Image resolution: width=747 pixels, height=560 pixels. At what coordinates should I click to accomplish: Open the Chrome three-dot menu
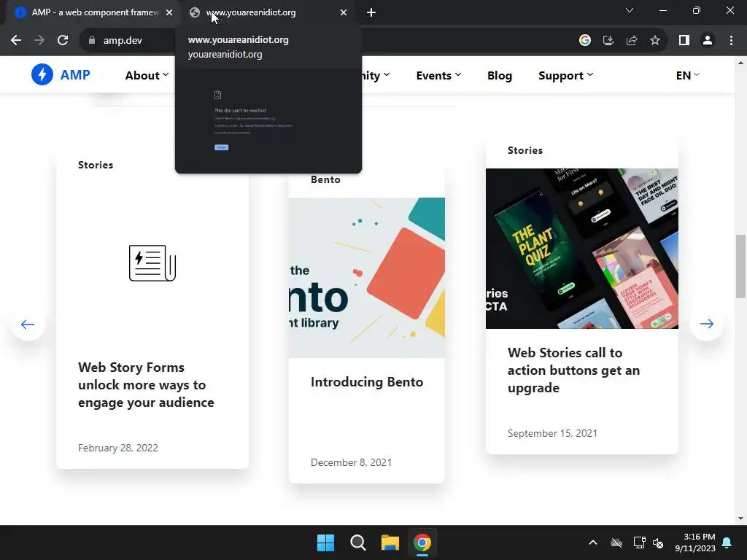coord(731,41)
